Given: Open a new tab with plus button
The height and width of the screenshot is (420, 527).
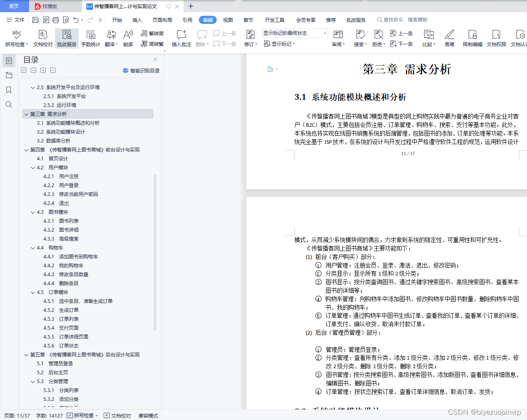Looking at the screenshot, I should tap(191, 6).
